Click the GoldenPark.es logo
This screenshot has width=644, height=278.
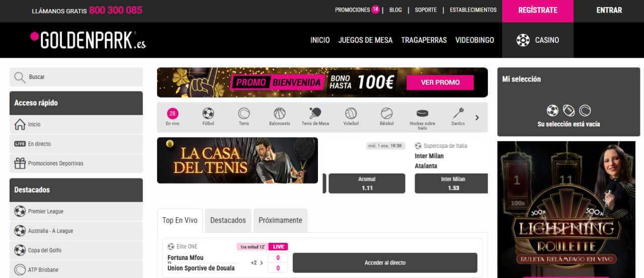click(x=88, y=40)
